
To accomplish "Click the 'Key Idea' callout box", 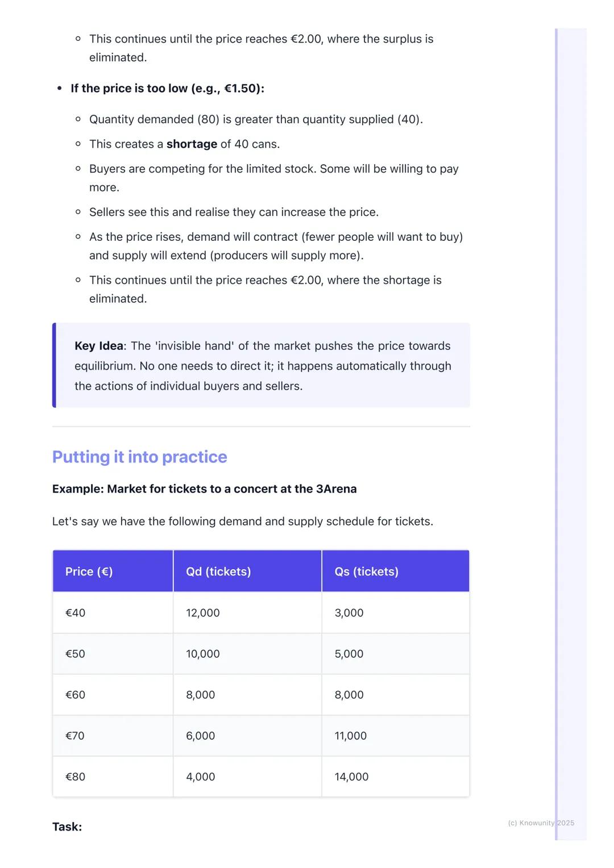I will pos(262,365).
